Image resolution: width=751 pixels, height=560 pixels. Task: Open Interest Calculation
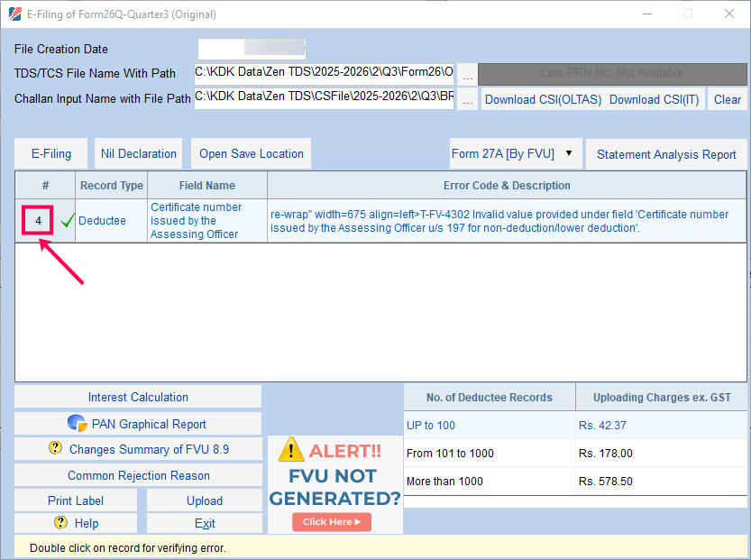click(x=138, y=397)
